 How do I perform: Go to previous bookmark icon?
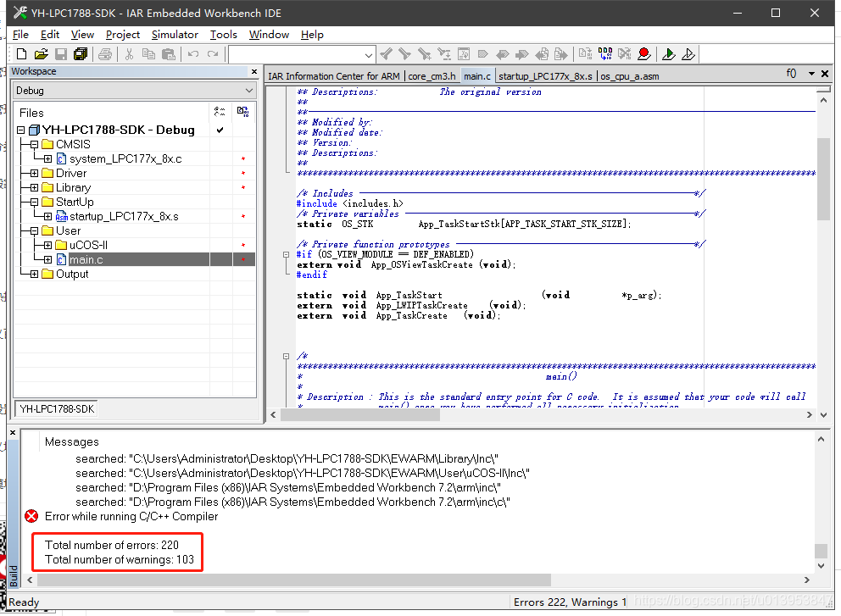pos(503,54)
